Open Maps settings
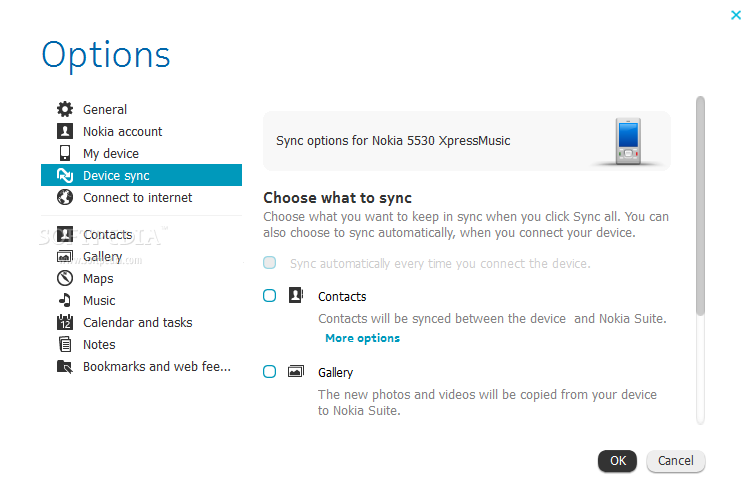 point(141,279)
